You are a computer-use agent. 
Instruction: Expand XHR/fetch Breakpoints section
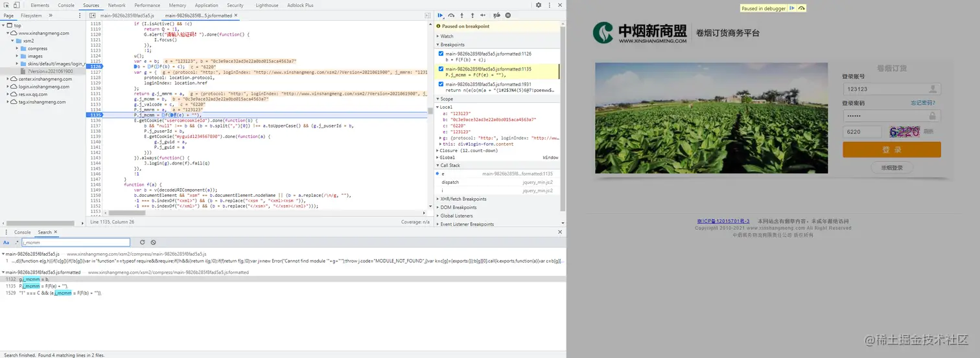pyautogui.click(x=463, y=199)
